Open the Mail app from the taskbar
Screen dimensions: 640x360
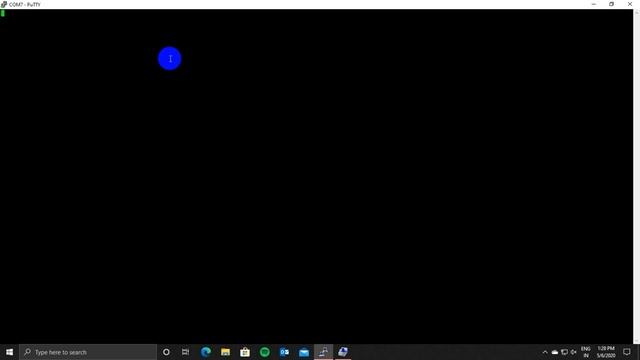tap(304, 352)
